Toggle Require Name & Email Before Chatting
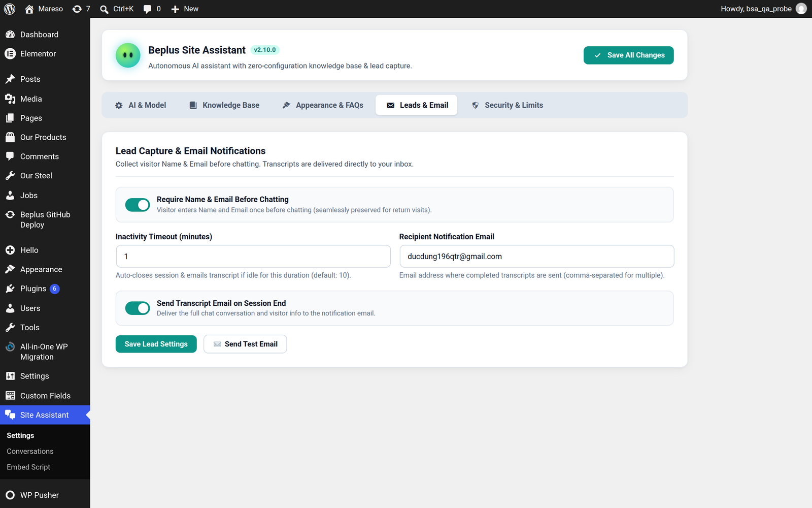Image resolution: width=812 pixels, height=508 pixels. coord(138,205)
